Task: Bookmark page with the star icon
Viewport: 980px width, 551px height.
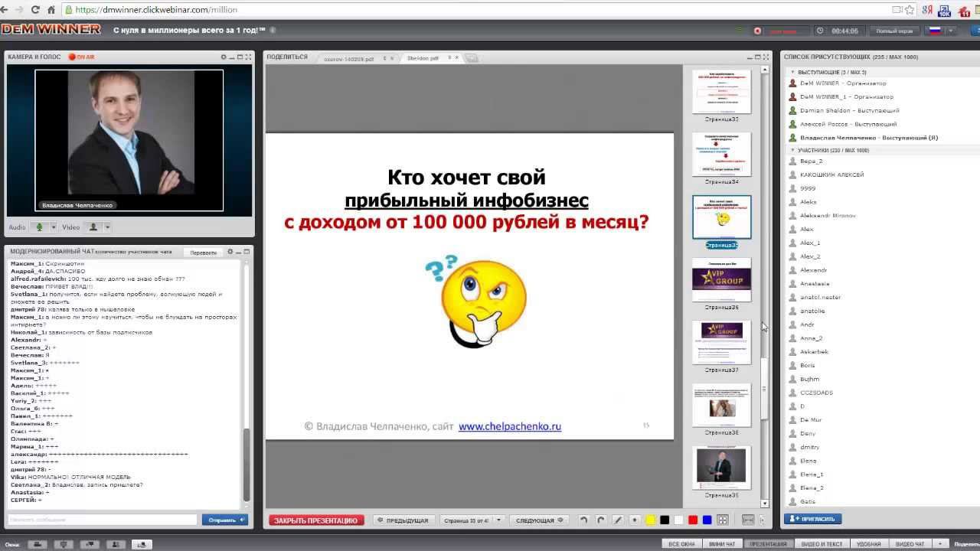Action: 910,10
